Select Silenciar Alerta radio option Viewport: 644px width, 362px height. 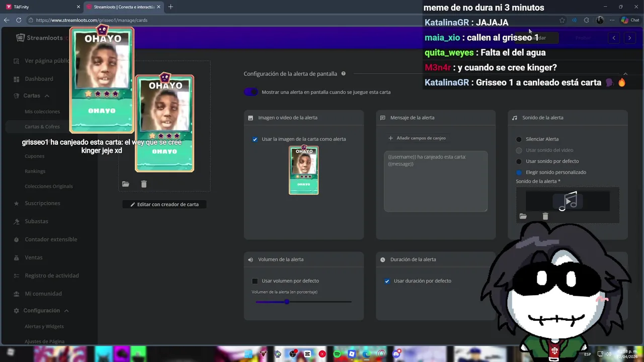(x=519, y=139)
